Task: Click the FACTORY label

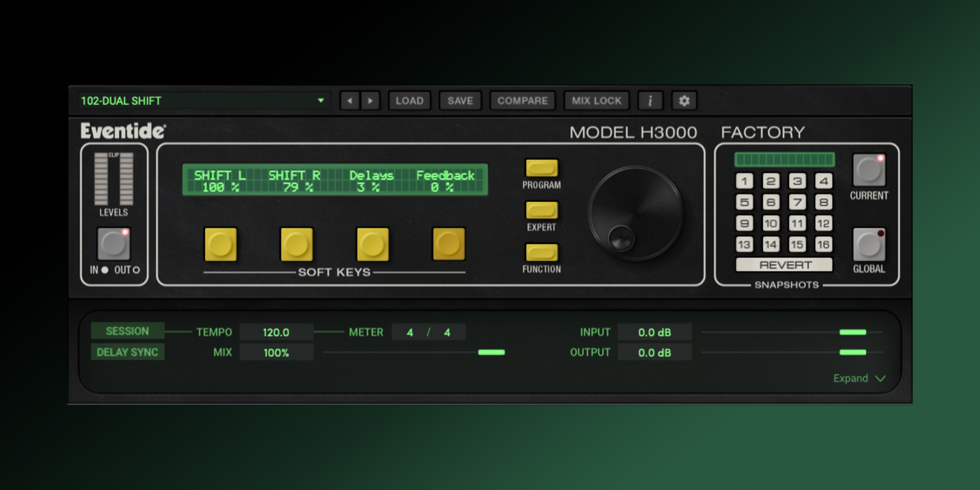Action: [x=763, y=132]
